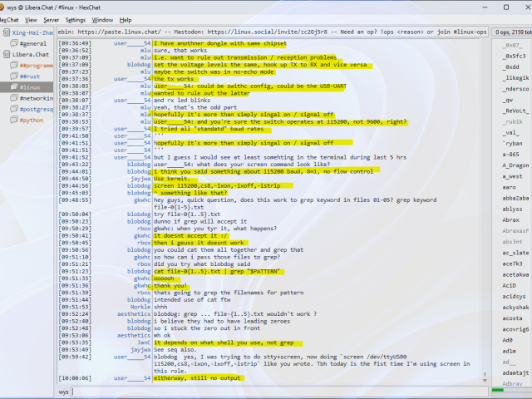
Task: Click the wys nickname button
Action: (x=64, y=392)
